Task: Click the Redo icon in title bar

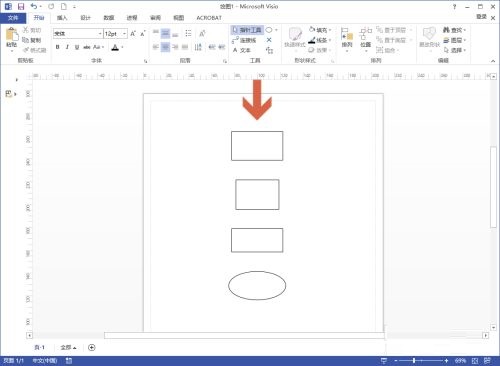Action: click(x=51, y=6)
